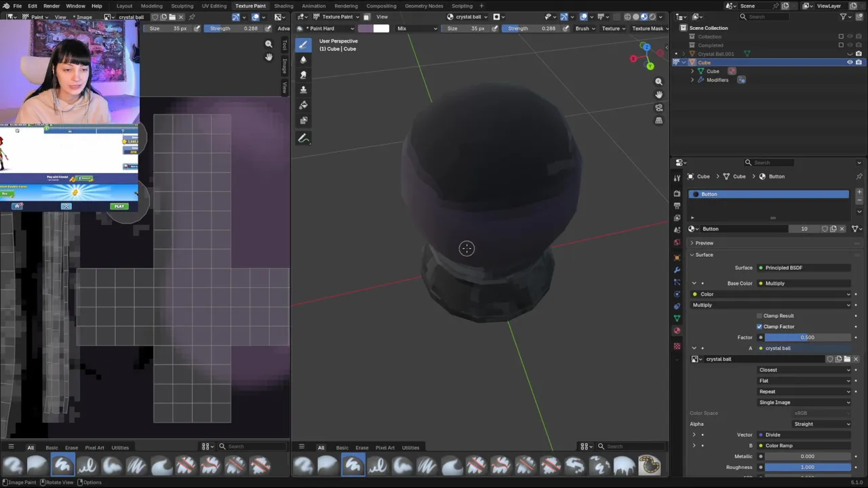Image resolution: width=868 pixels, height=488 pixels.
Task: Hide the Cube object via its eye icon
Action: pos(850,62)
